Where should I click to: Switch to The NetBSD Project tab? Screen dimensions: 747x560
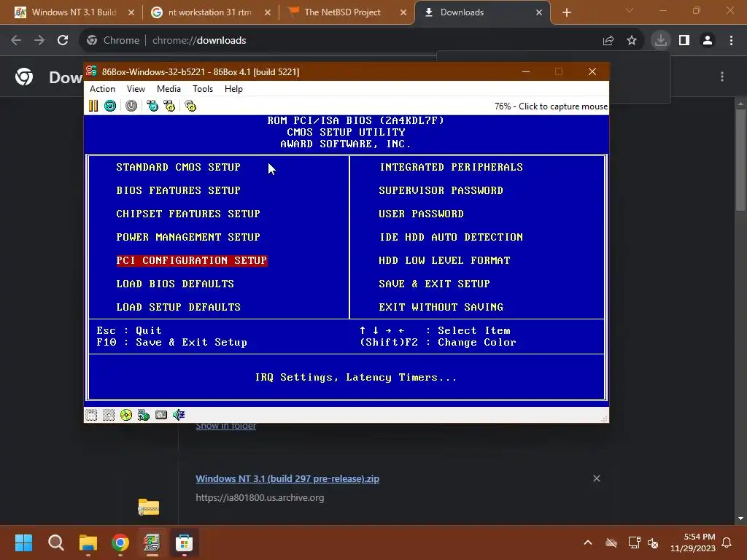tap(343, 12)
